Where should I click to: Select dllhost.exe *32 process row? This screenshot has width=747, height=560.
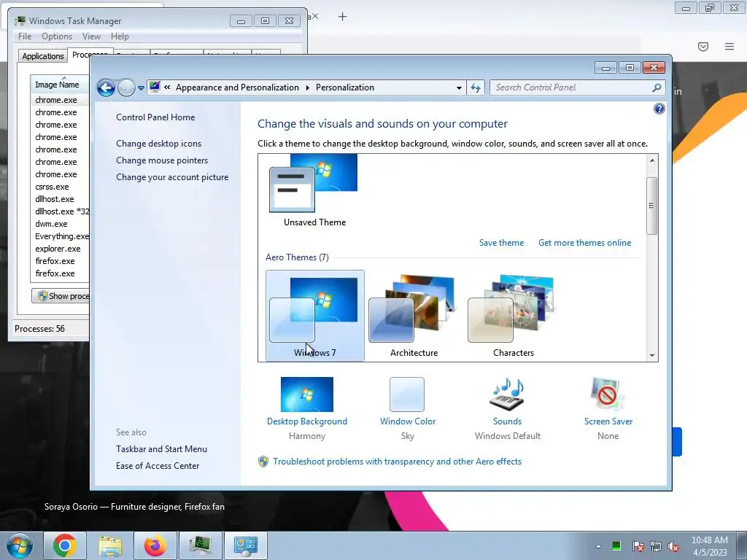point(60,211)
